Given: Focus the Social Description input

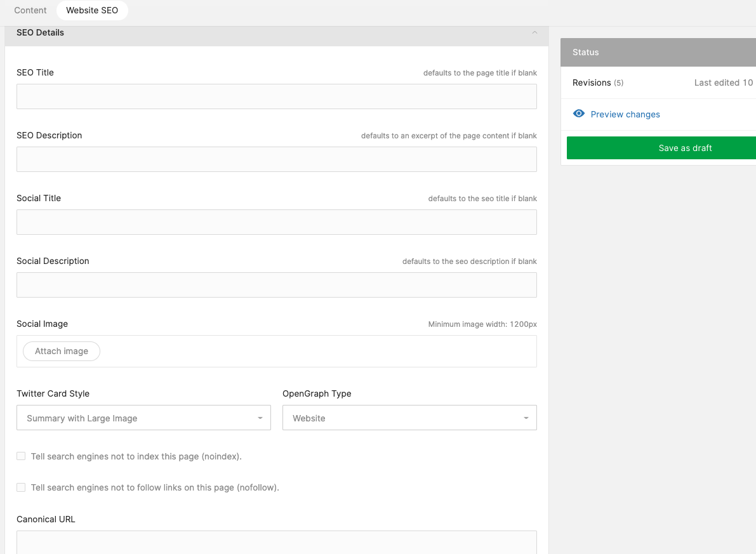Looking at the screenshot, I should coord(276,285).
